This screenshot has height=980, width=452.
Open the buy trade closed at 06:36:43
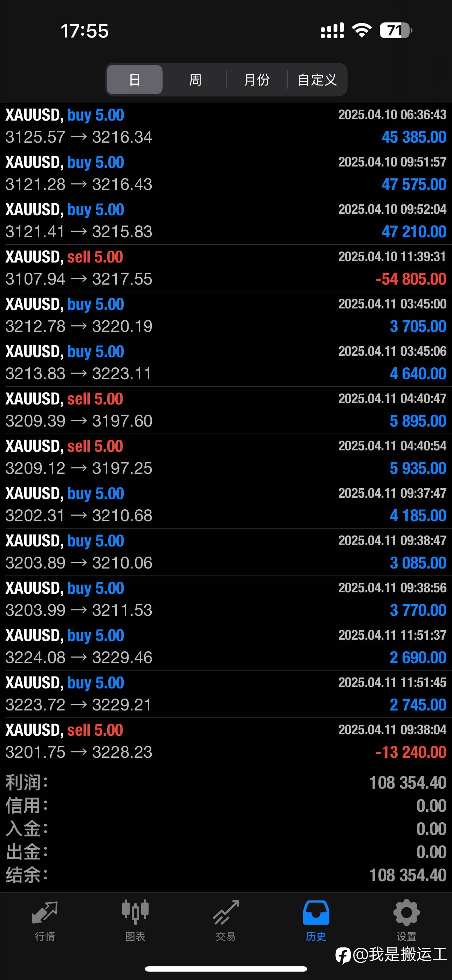point(226,126)
